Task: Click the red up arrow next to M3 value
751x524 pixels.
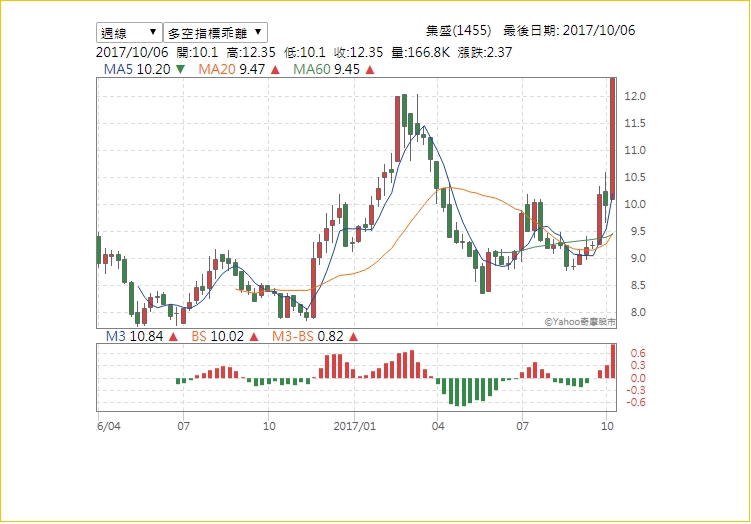Action: pyautogui.click(x=173, y=337)
